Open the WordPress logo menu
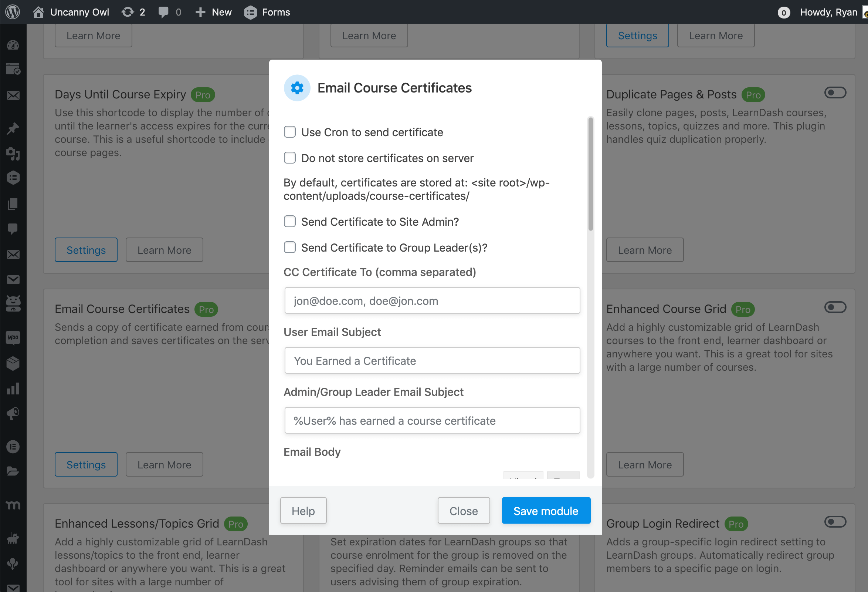This screenshot has height=592, width=868. (x=13, y=12)
